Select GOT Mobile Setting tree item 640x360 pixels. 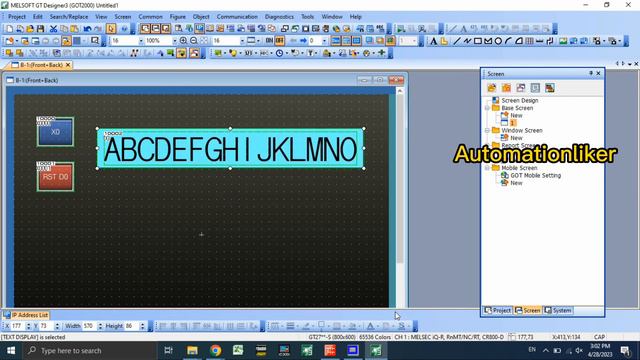pos(536,176)
